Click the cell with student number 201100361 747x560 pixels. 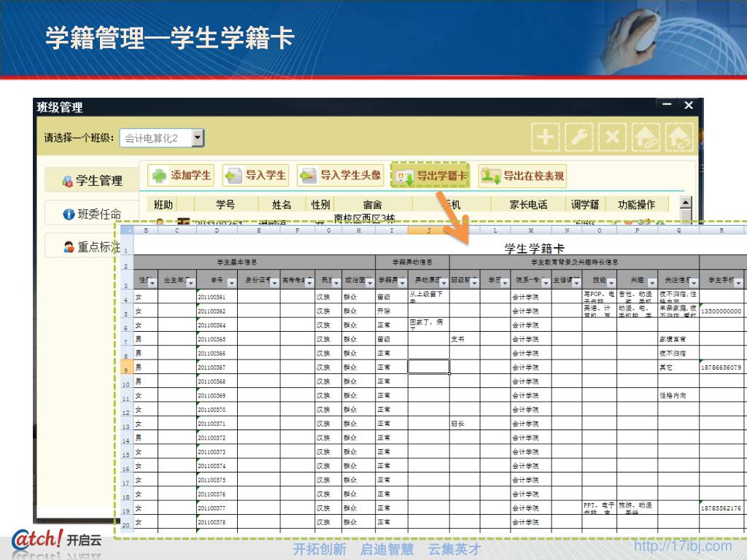(217, 297)
